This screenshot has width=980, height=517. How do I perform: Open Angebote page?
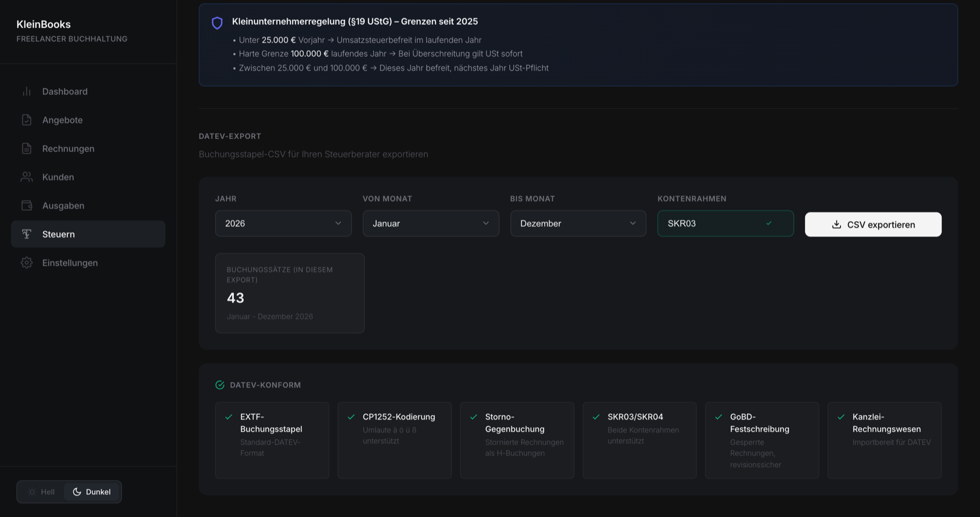click(88, 120)
